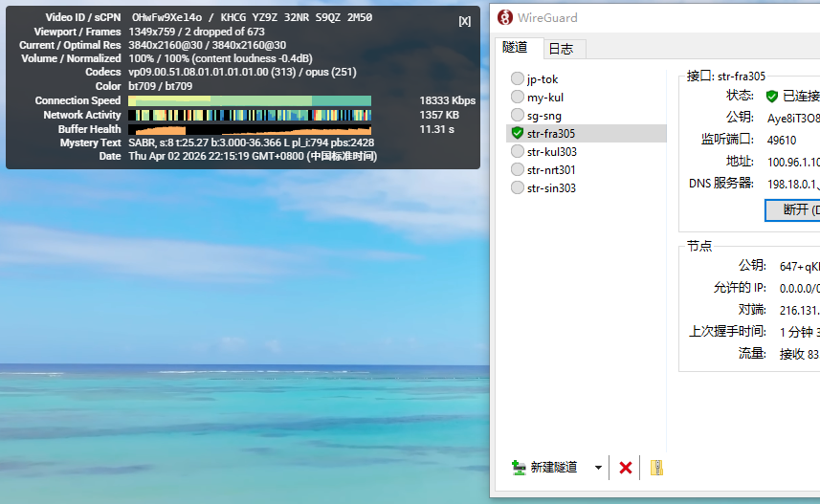820x504 pixels.
Task: Click the Codecs vp09 value line
Action: pyautogui.click(x=242, y=72)
